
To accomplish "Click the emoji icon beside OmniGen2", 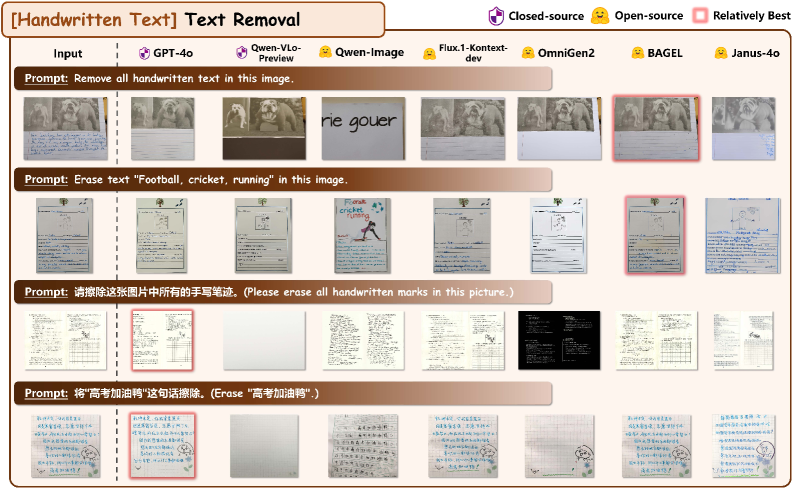I will 528,53.
